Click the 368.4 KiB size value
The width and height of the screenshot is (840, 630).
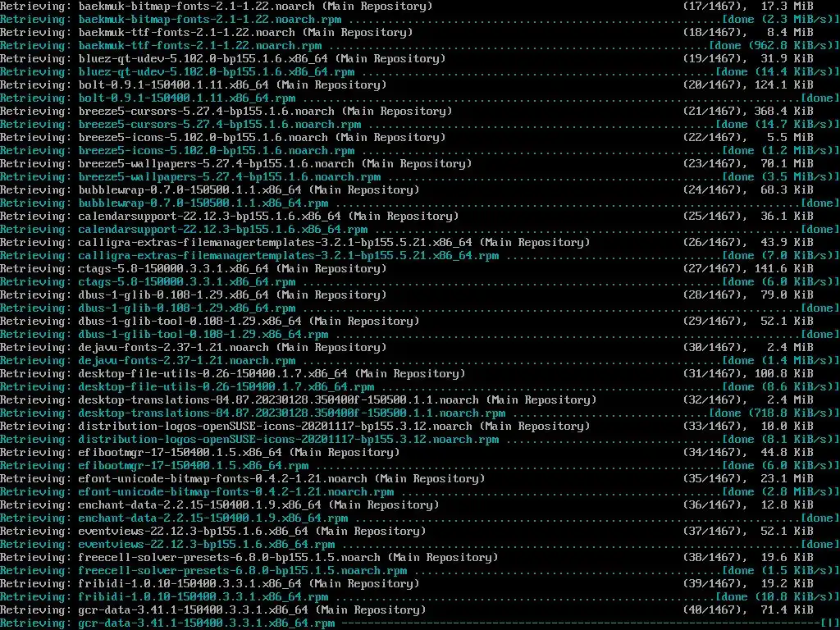(783, 111)
